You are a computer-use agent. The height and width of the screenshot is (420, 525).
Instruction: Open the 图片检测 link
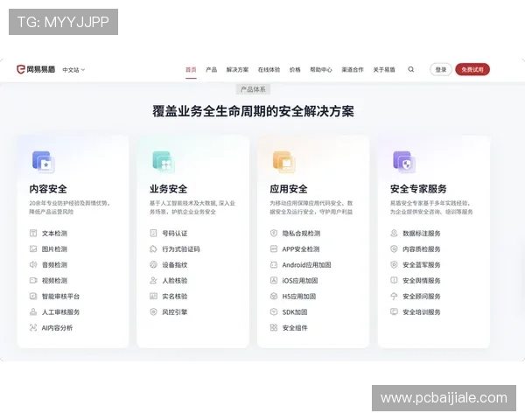click(x=54, y=249)
